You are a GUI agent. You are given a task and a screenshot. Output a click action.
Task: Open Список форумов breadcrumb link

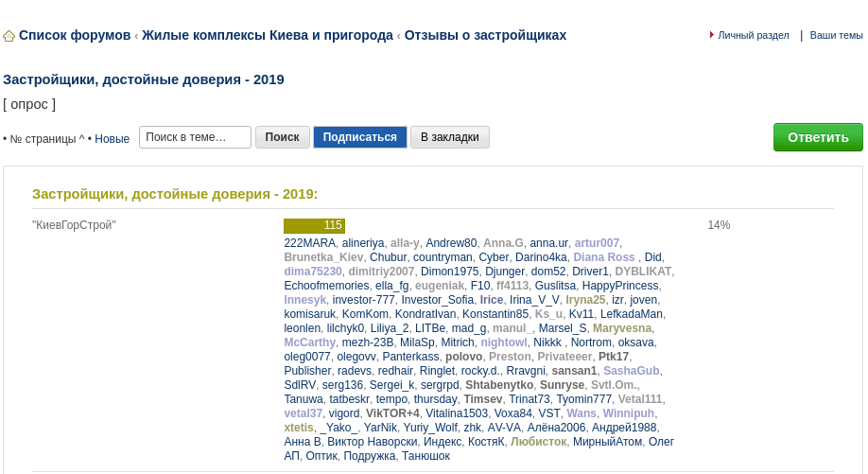click(75, 35)
